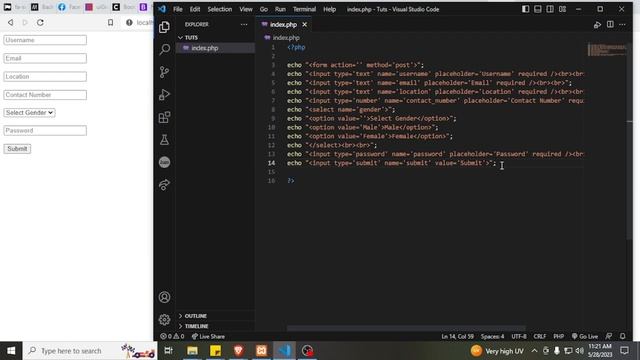This screenshot has width=640, height=360.
Task: Toggle secondary side bar layout icon
Action: [550, 9]
